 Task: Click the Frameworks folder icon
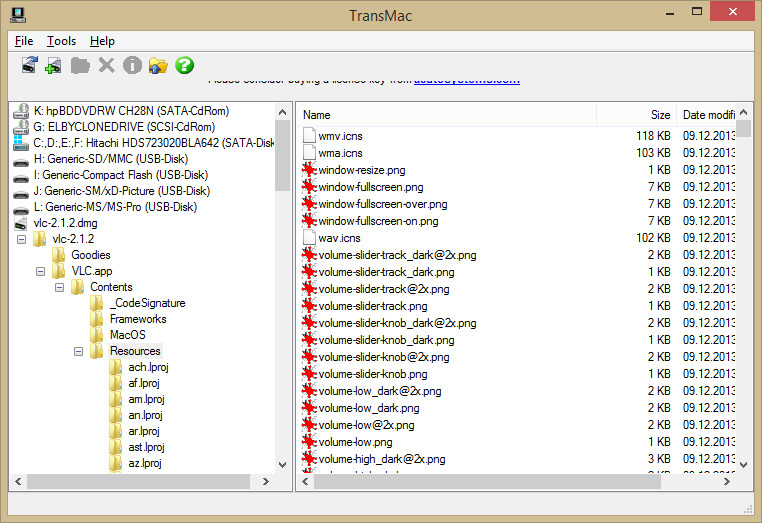pyautogui.click(x=96, y=319)
